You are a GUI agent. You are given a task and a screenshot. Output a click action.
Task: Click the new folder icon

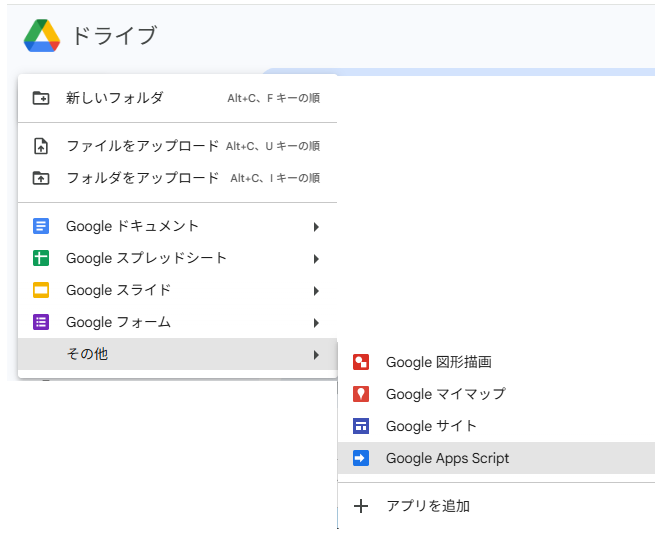tap(41, 98)
